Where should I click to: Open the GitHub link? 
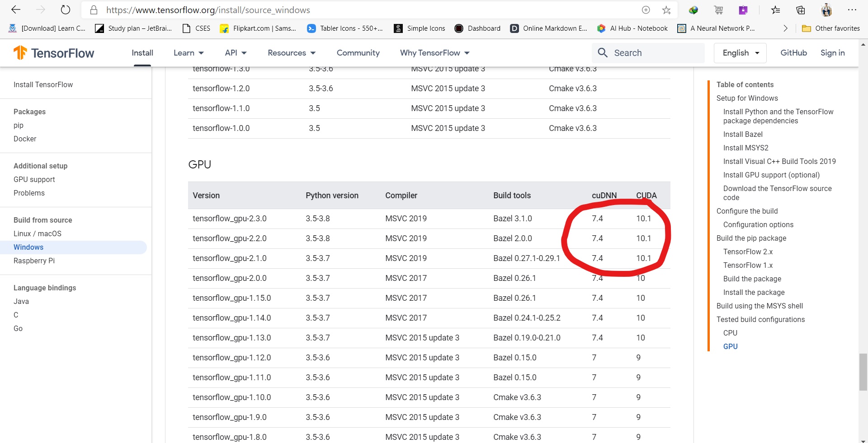pos(793,53)
